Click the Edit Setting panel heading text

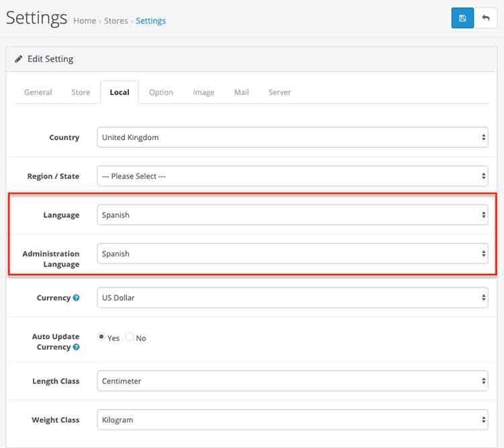point(50,59)
